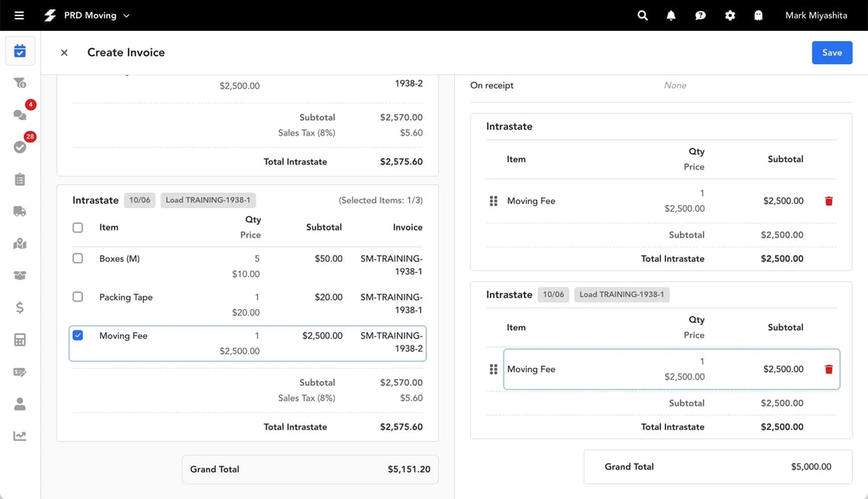
Task: Open the help chat bubble icon
Action: (701, 15)
